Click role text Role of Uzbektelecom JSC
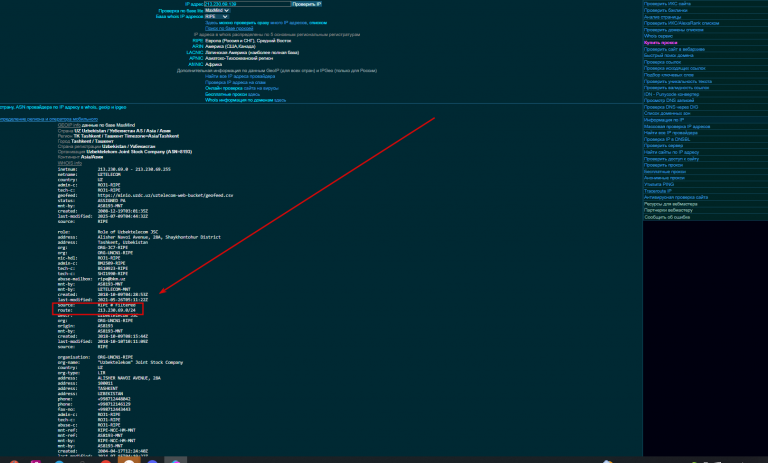The image size is (768, 463). (x=128, y=232)
